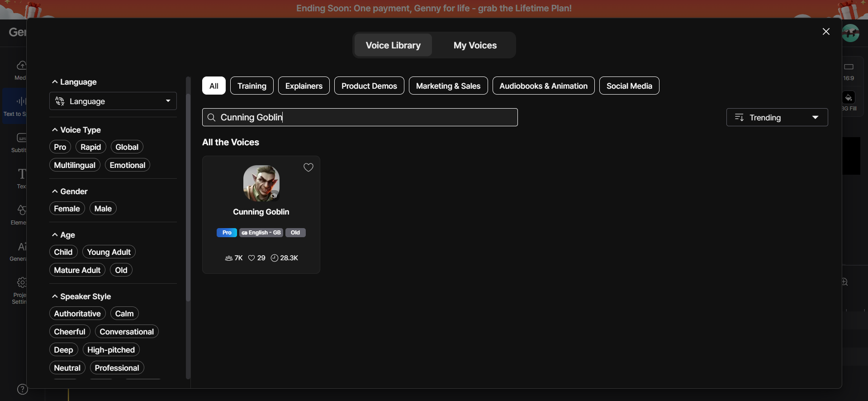
Task: Toggle the Professional speaker style filter
Action: coord(117,368)
